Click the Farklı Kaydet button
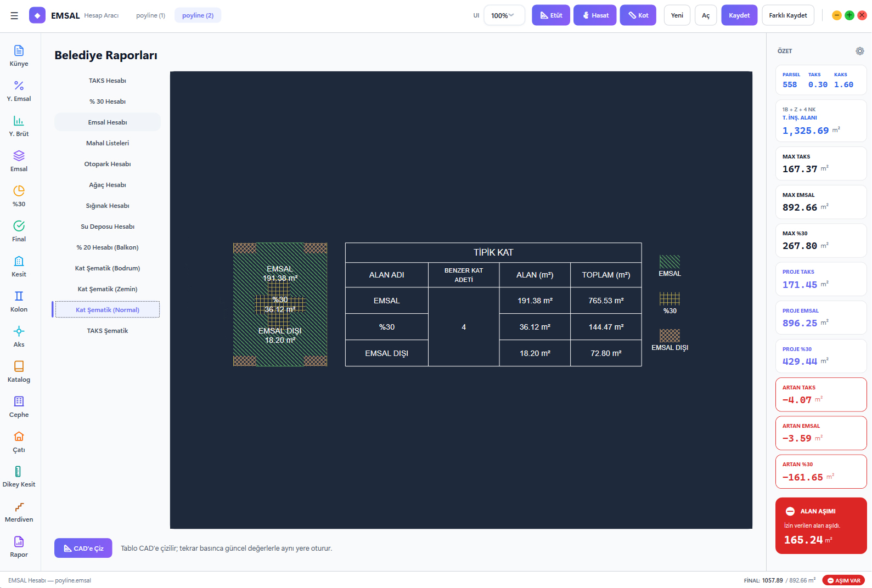872x588 pixels. (x=787, y=15)
